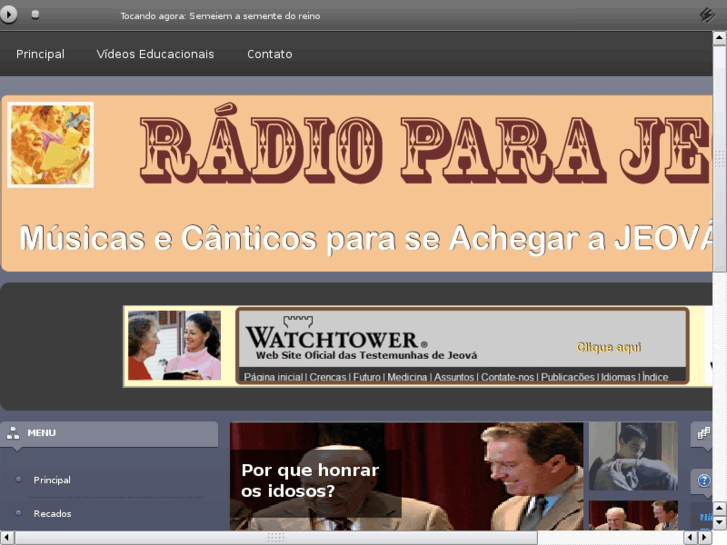Open 'Por que honrar os idosos?' video
The width and height of the screenshot is (727, 545).
407,476
